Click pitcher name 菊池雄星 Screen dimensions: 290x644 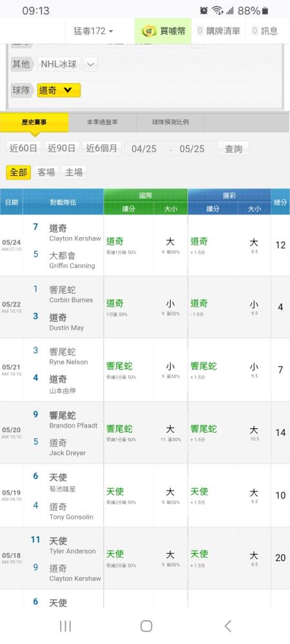point(63,489)
